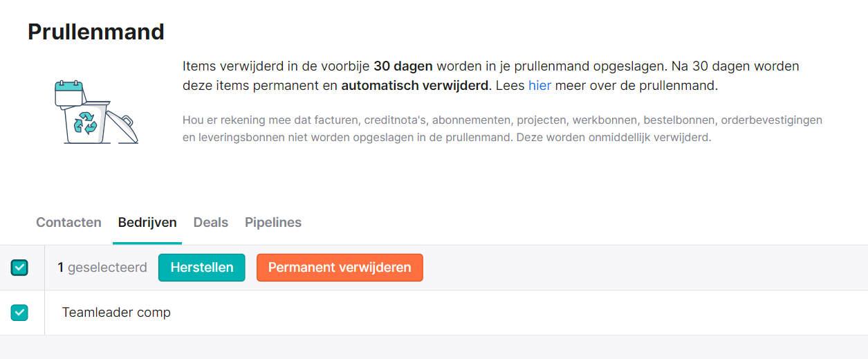Click the Herstellen button
This screenshot has width=868, height=359.
tap(202, 268)
